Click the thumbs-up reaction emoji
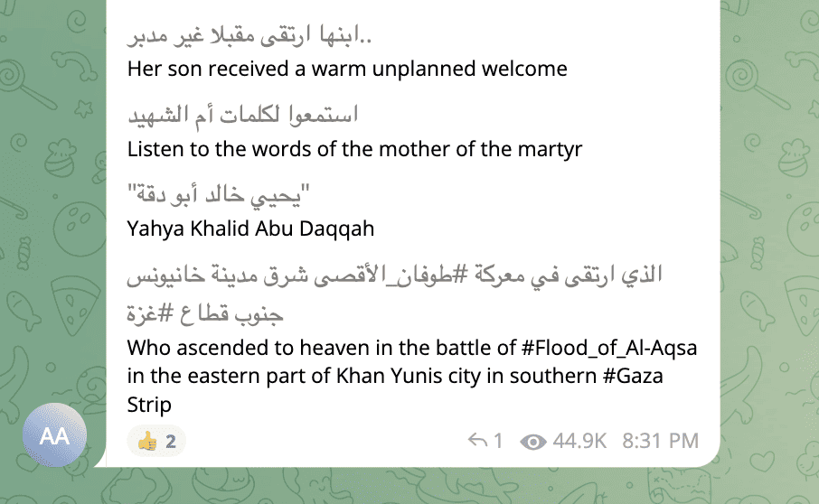This screenshot has height=504, width=819. coord(146,442)
